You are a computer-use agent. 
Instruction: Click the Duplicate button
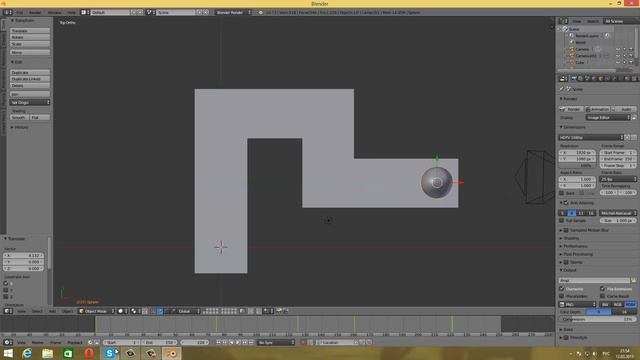tap(30, 72)
